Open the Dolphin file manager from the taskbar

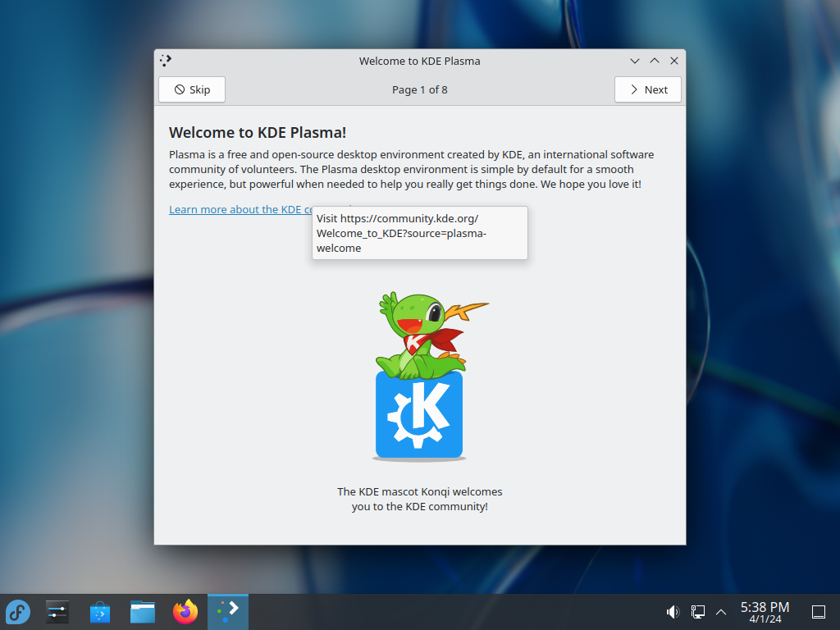[x=143, y=612]
